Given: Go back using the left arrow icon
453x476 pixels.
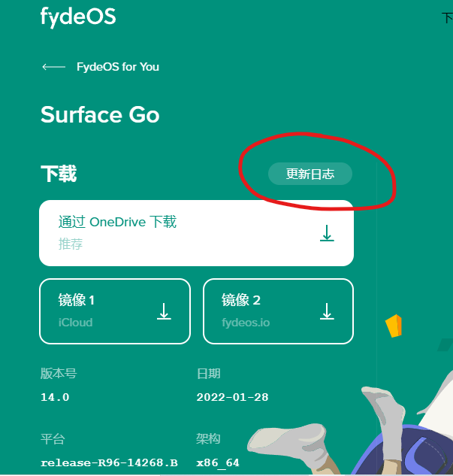Looking at the screenshot, I should [53, 67].
